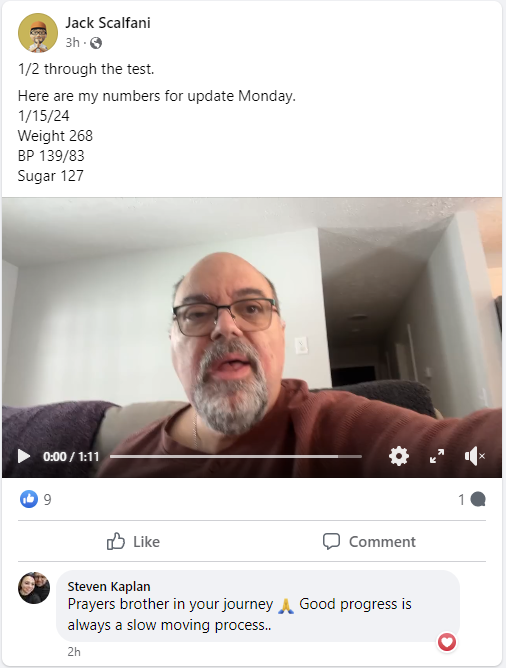This screenshot has width=506, height=668.
Task: Open the comment count bubble icon
Action: tap(478, 499)
